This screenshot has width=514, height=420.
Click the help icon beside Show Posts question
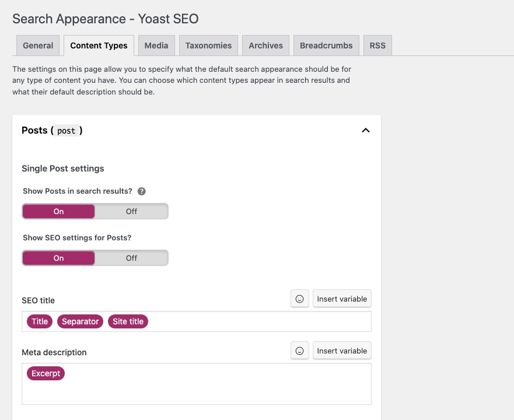pos(141,191)
